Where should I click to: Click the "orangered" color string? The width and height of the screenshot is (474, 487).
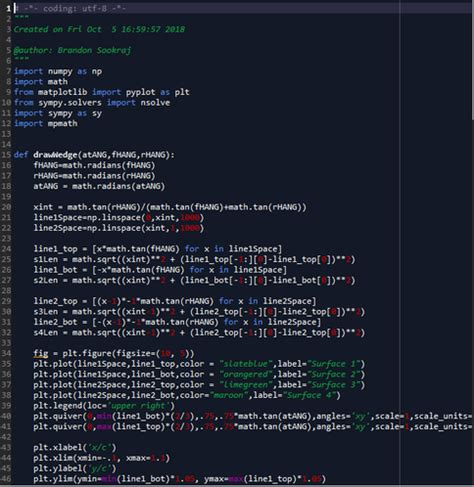tap(246, 374)
